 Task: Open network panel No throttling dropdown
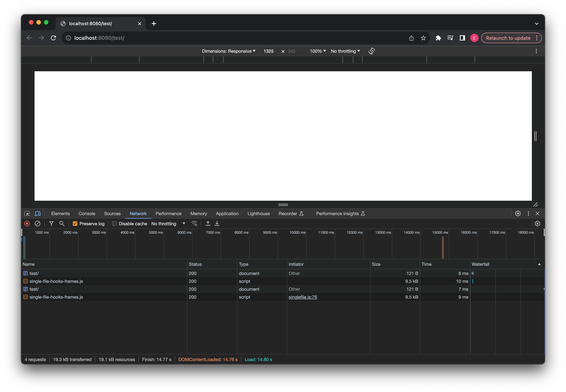point(168,224)
